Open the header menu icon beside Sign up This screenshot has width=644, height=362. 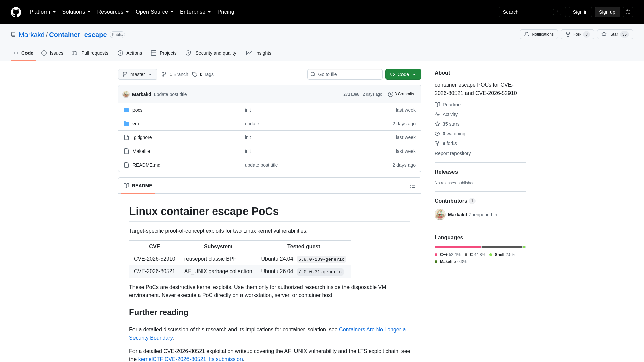point(628,12)
